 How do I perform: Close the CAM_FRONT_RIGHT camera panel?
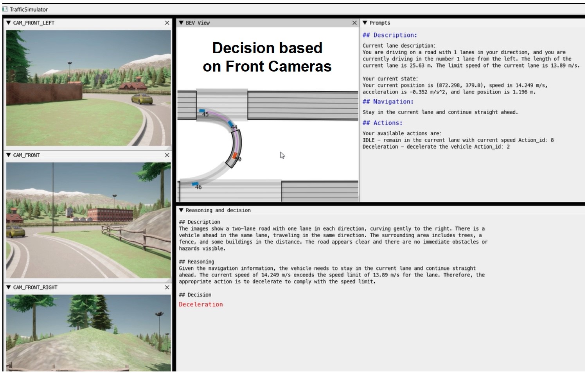[x=167, y=287]
